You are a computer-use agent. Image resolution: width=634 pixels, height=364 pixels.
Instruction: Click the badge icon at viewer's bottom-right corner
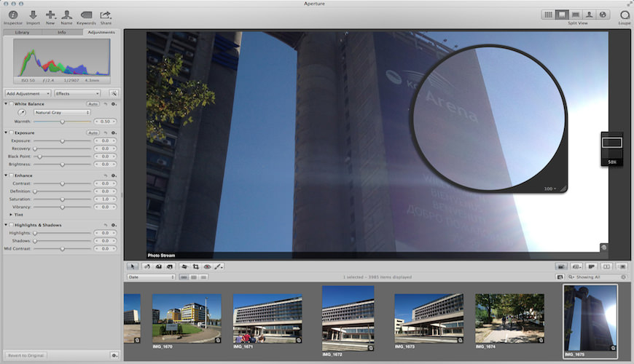[x=603, y=248]
